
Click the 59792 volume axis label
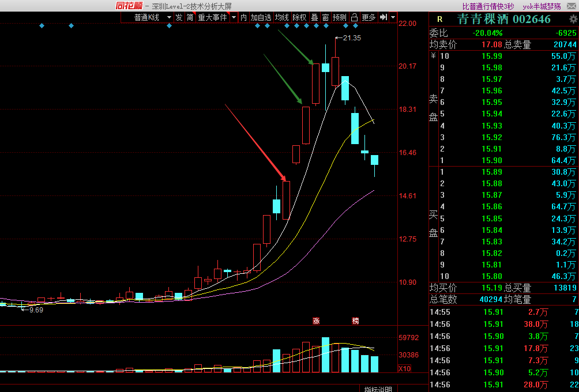tap(409, 337)
